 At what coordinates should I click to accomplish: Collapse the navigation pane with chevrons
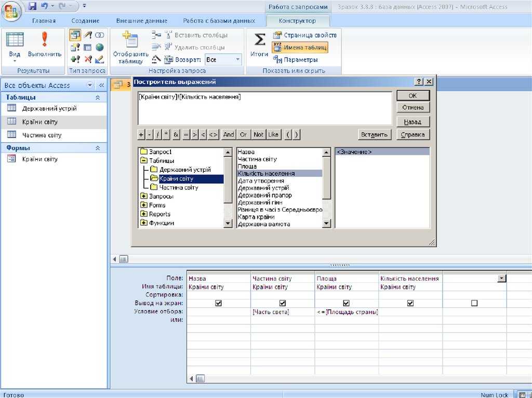point(101,85)
